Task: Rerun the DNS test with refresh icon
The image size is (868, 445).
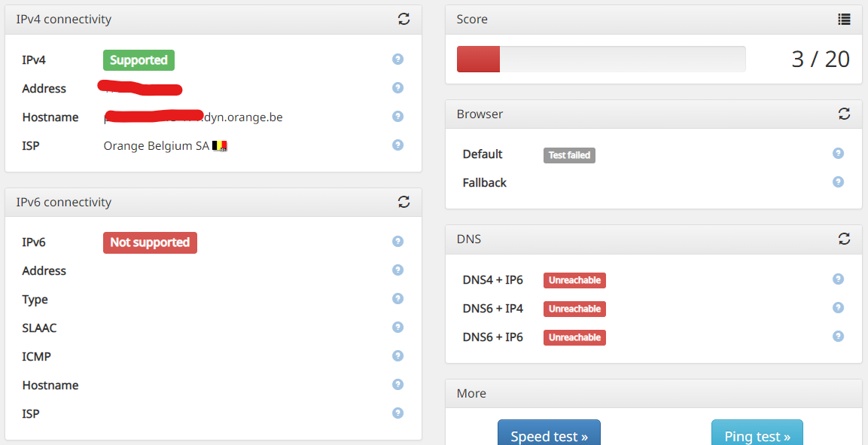Action: point(844,239)
